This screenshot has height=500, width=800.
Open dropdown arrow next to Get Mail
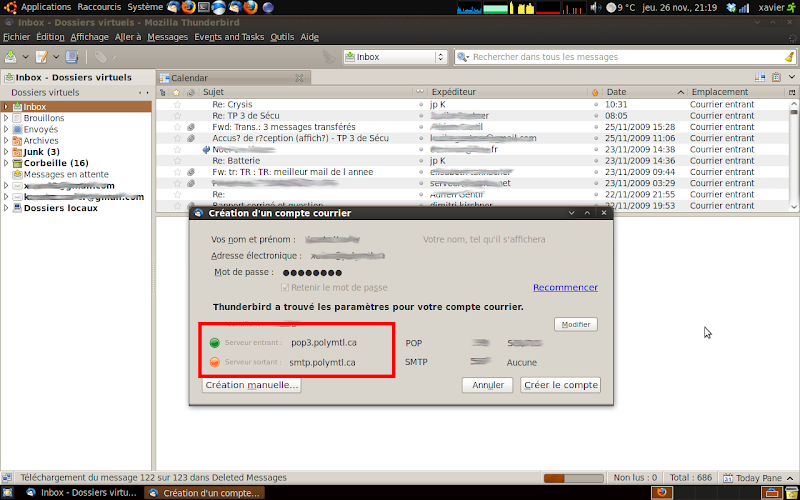(x=25, y=57)
